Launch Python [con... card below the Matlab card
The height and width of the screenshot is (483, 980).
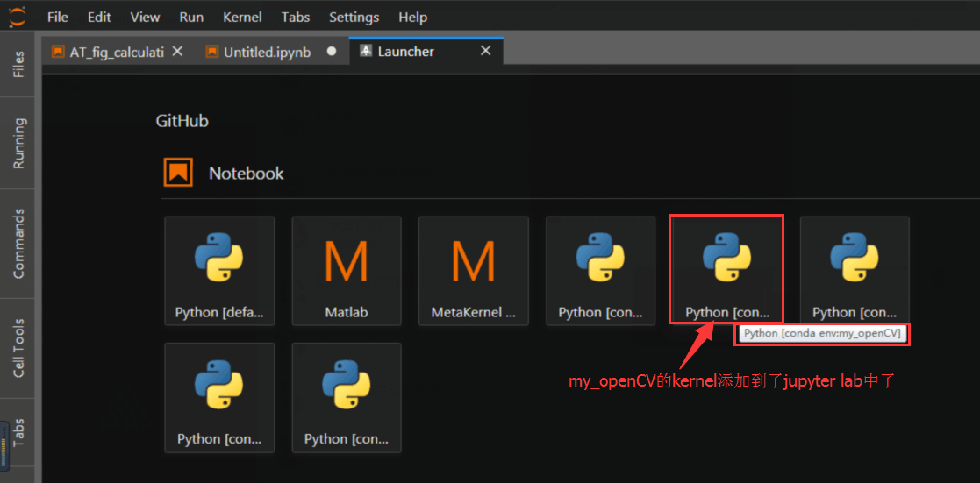click(347, 397)
